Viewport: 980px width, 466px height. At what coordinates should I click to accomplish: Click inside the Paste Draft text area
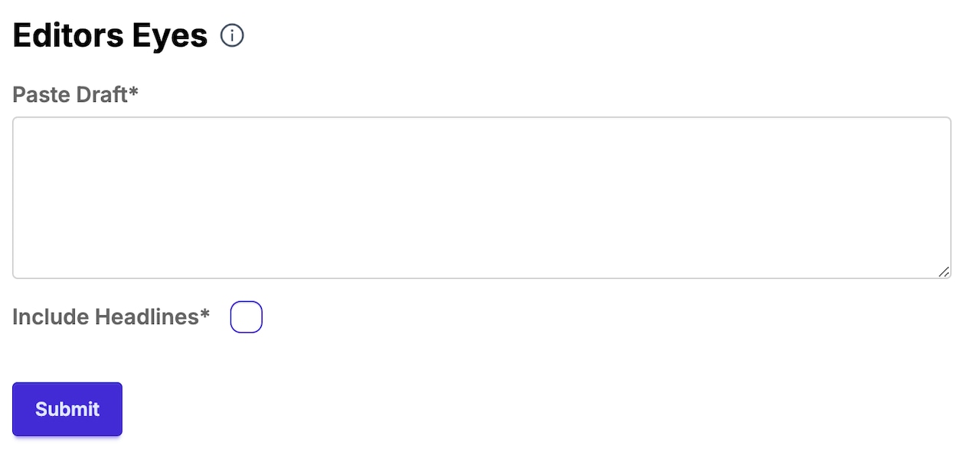tap(482, 198)
